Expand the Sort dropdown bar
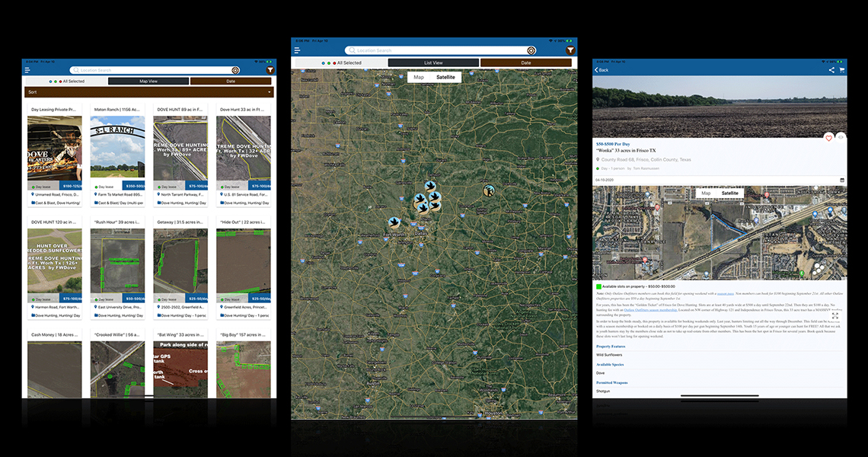The image size is (868, 457). coord(149,92)
